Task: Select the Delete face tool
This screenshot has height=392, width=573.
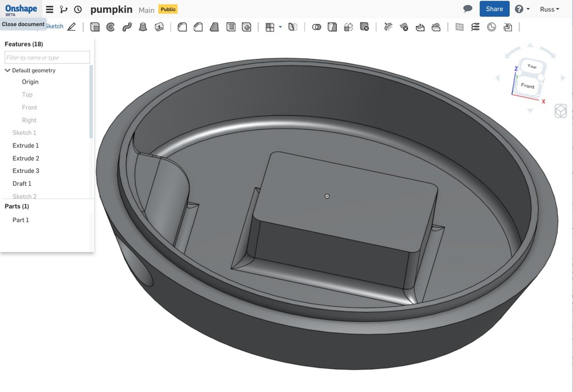Action: (404, 27)
